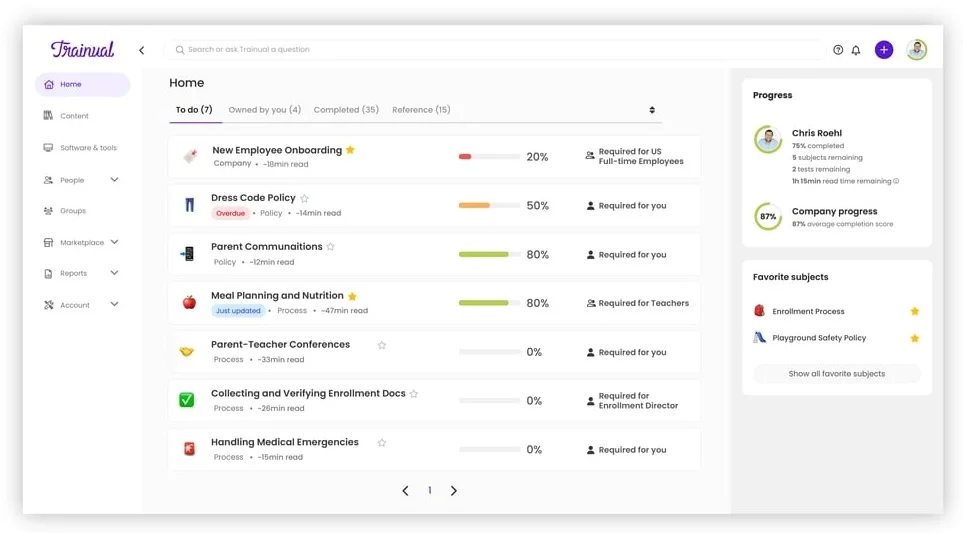Click the Overdue badge on Dress Code

[230, 213]
